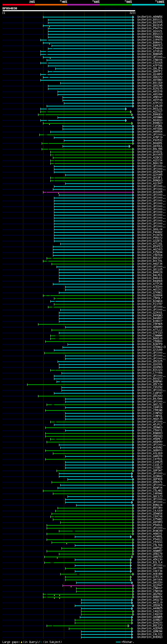Open hit UniRef100_P54774
This screenshot has height=644, width=167.
click(150, 28)
